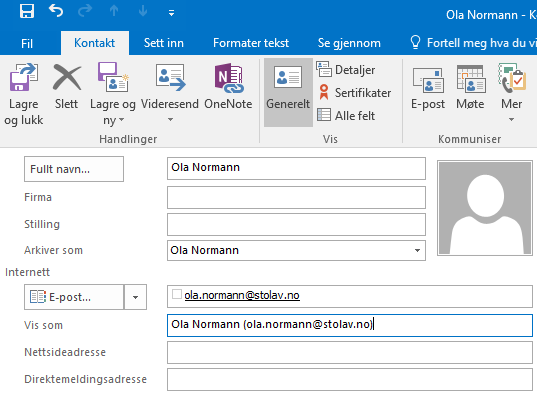Click the Arkiver som field label
Image resolution: width=537 pixels, height=395 pixels.
coord(53,250)
